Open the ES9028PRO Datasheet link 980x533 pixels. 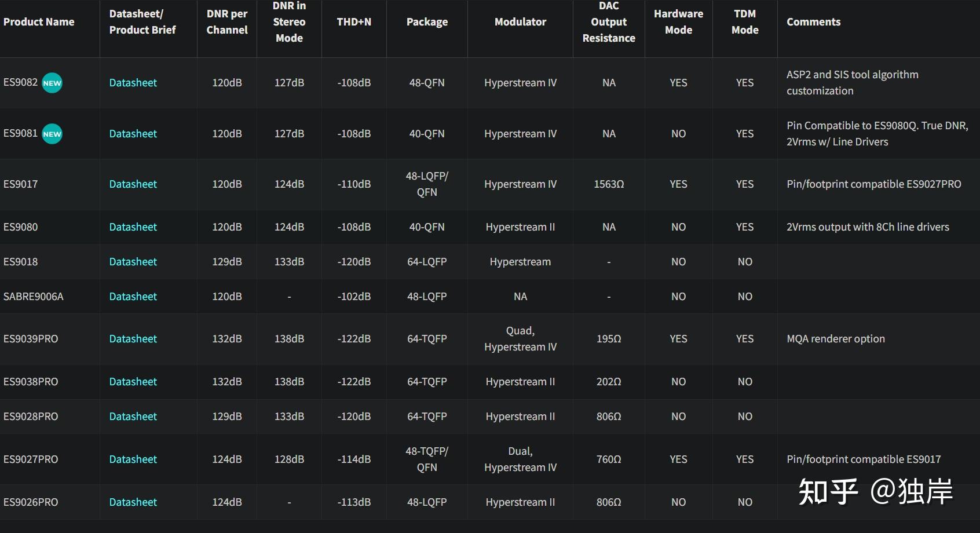tap(133, 417)
